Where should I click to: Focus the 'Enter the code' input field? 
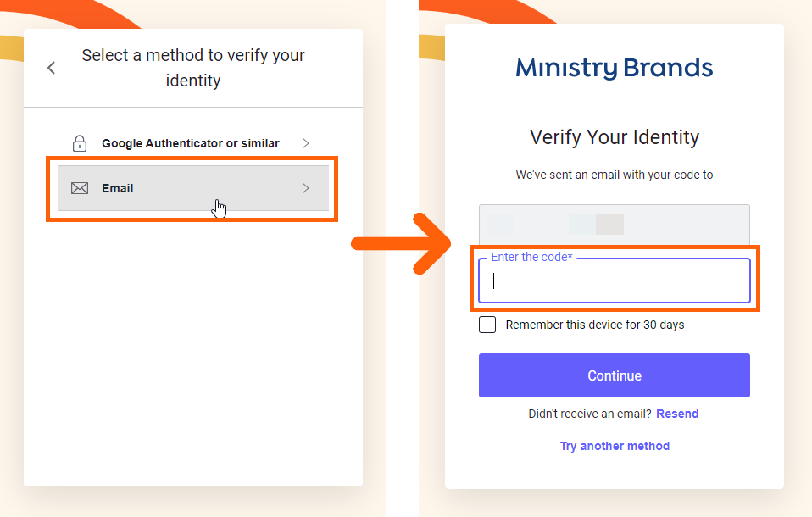pyautogui.click(x=615, y=281)
